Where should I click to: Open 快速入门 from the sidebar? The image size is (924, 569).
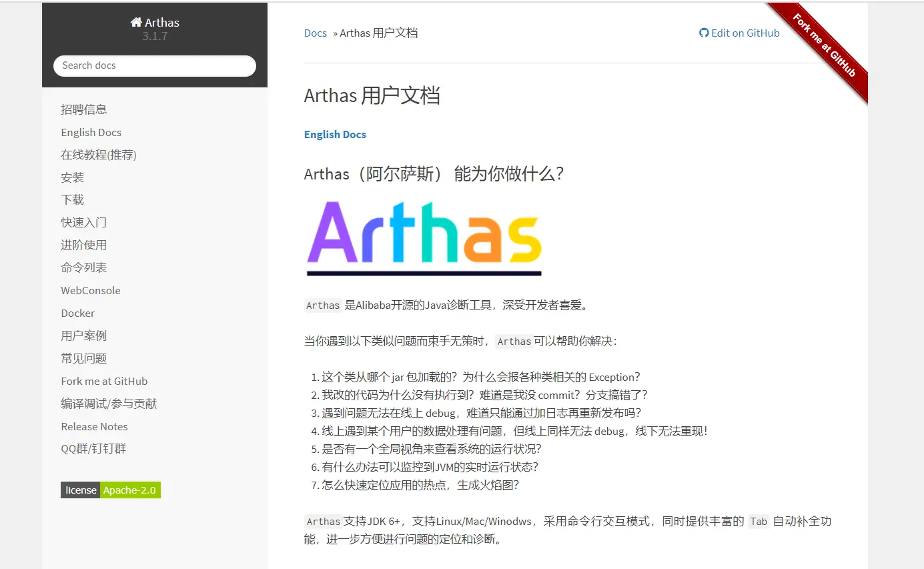(84, 222)
